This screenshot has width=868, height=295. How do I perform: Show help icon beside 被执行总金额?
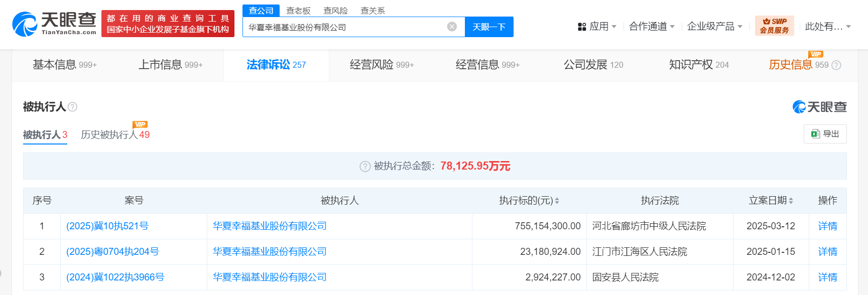(x=365, y=167)
